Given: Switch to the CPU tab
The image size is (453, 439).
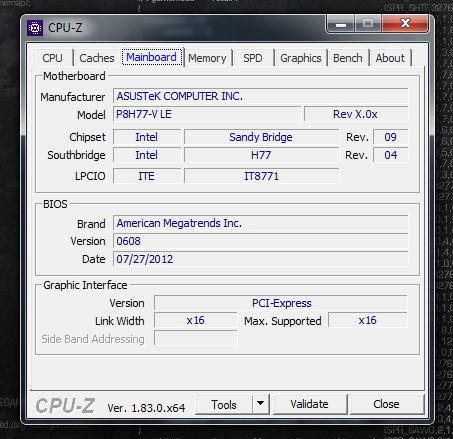Looking at the screenshot, I should tap(52, 58).
